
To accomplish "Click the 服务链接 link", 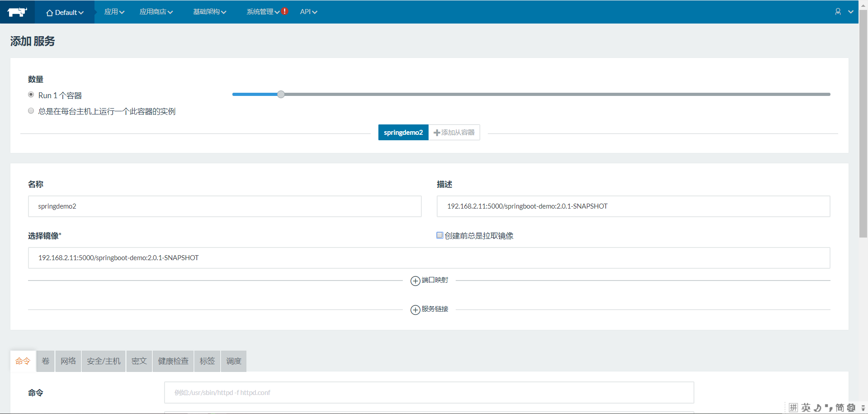I will (x=435, y=309).
